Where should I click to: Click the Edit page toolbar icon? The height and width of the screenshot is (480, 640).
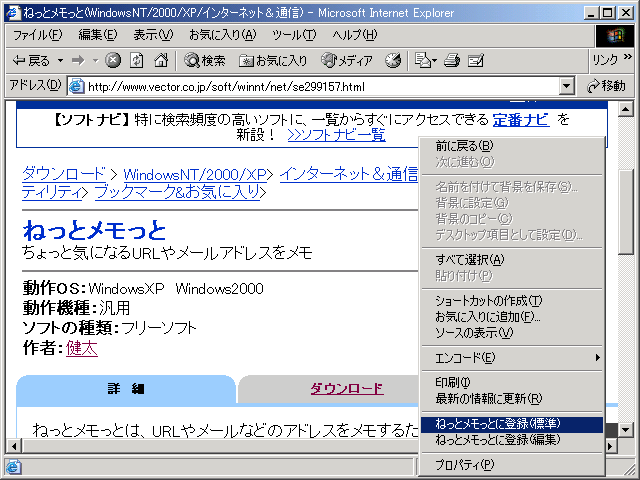pos(476,60)
